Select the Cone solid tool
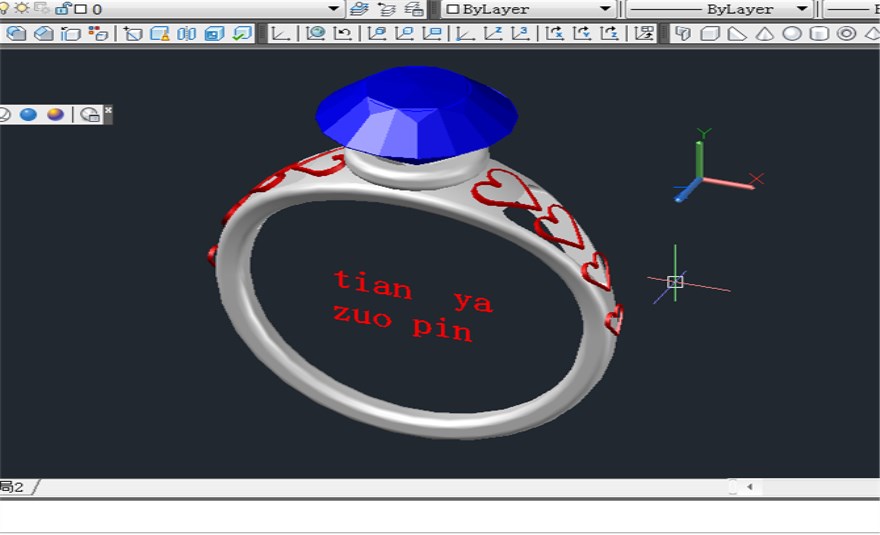Viewport: 880px width, 535px height. point(764,33)
